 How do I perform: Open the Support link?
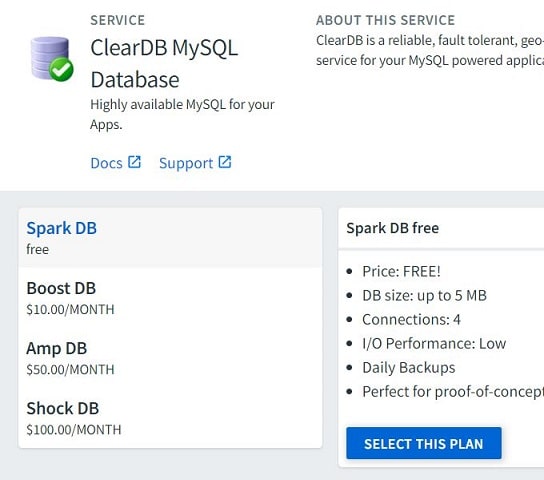pos(186,163)
